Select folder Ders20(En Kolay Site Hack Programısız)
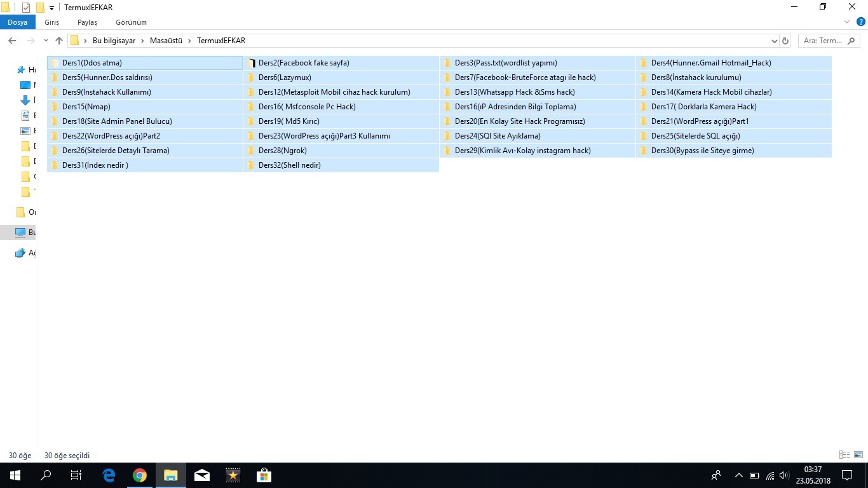This screenshot has width=868, height=488. pos(538,121)
